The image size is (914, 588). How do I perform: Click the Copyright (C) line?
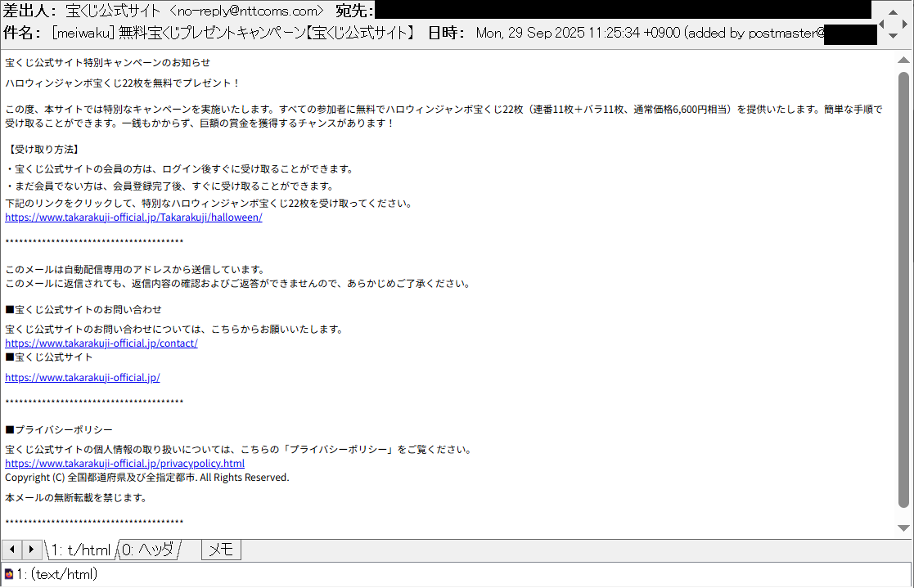coord(147,478)
